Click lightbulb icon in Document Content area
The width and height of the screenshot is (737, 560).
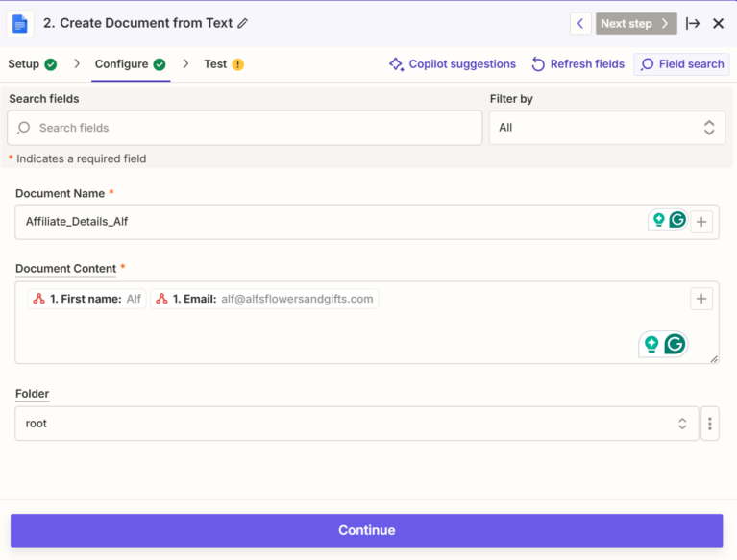(x=651, y=344)
